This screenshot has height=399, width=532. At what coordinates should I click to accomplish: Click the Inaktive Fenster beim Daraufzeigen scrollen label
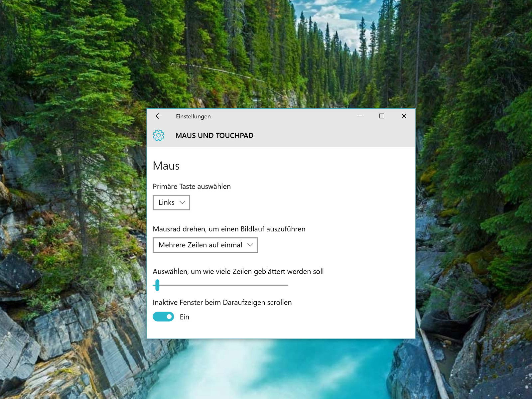222,303
